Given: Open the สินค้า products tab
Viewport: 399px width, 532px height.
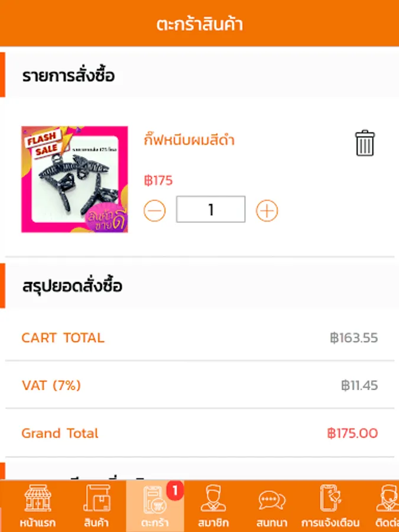Looking at the screenshot, I should pyautogui.click(x=96, y=506).
